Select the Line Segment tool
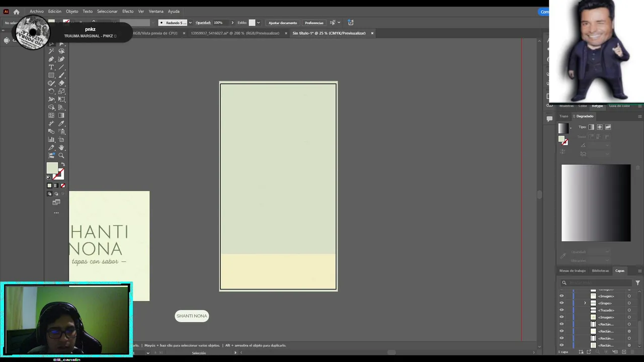This screenshot has height=362, width=644. click(61, 67)
